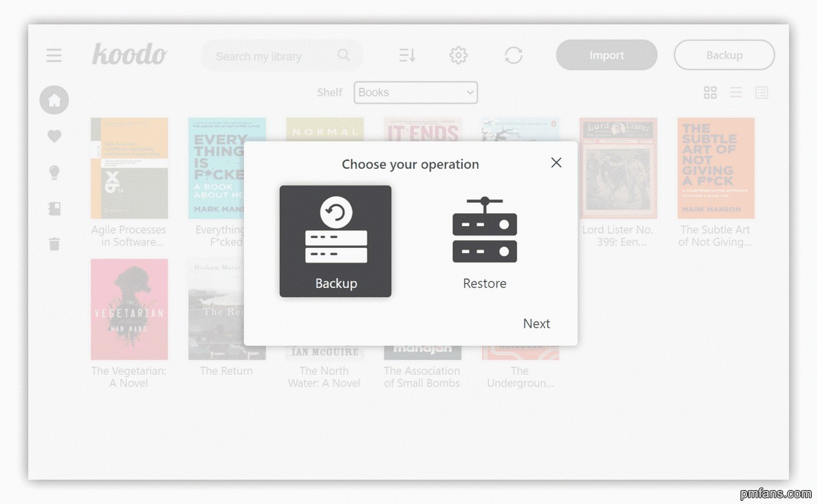The image size is (817, 504).
Task: Open the sort order icon
Action: point(407,55)
